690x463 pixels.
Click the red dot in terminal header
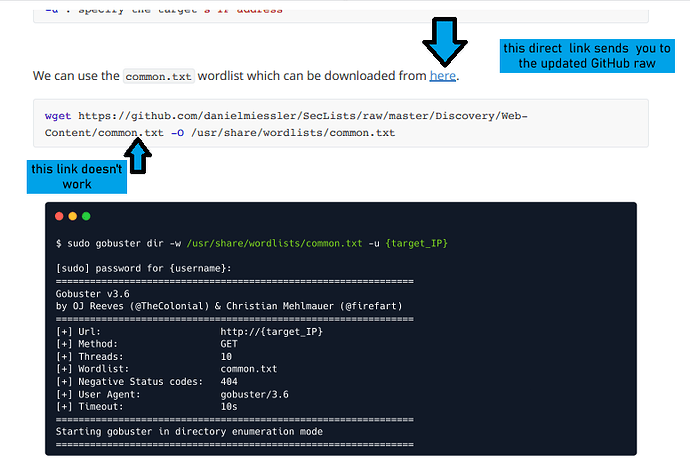coord(59,216)
